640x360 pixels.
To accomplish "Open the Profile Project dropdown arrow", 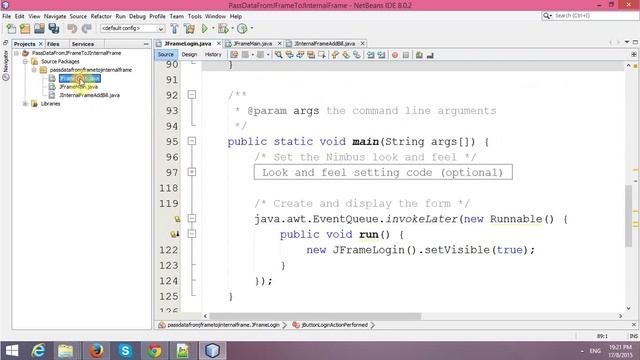I will point(251,29).
